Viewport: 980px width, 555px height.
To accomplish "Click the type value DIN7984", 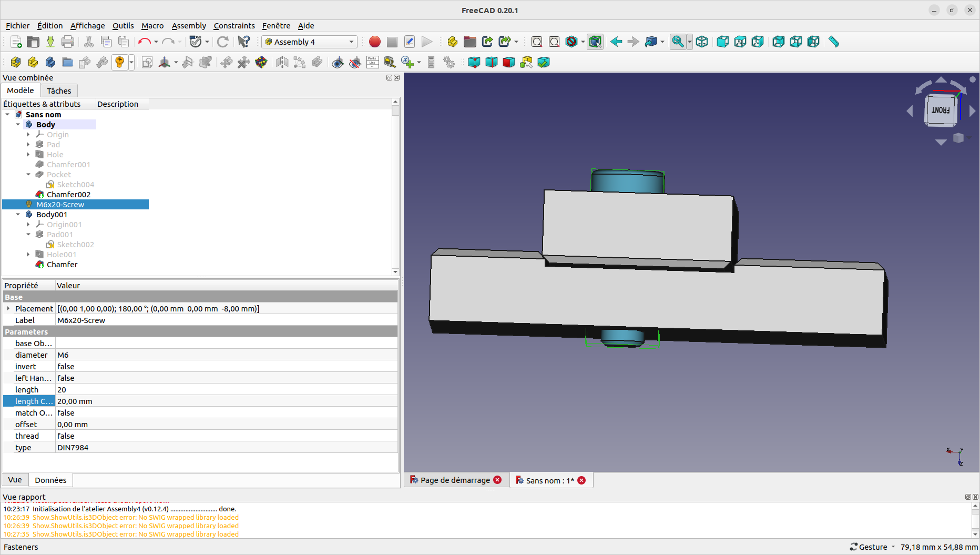I will [226, 448].
